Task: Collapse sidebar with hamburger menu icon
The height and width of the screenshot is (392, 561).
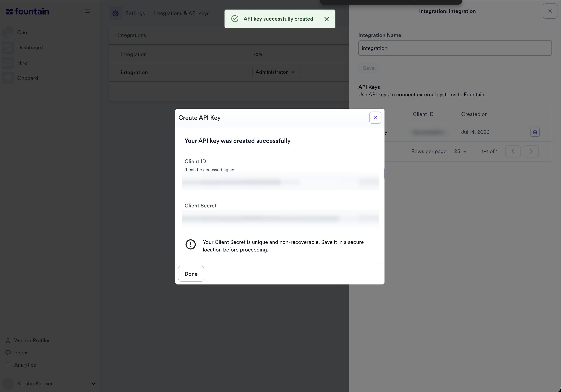Action: click(x=87, y=11)
